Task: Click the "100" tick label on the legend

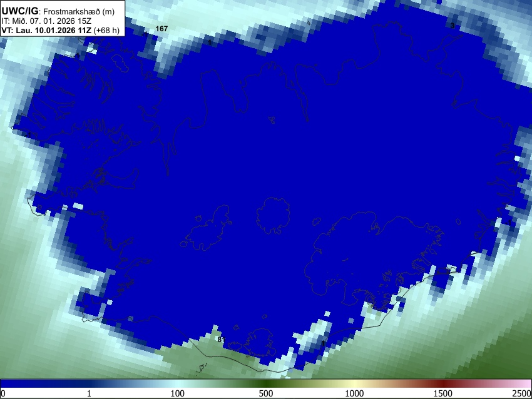Action: (177, 393)
